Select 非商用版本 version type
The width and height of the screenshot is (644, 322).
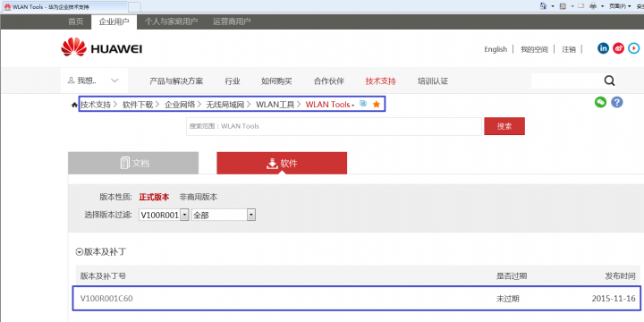(x=199, y=197)
